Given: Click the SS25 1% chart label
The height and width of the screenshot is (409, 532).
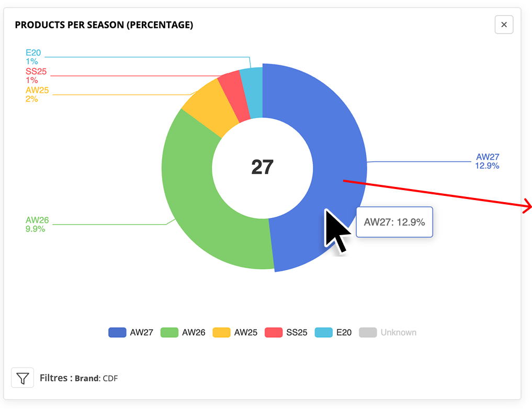Looking at the screenshot, I should coord(36,76).
